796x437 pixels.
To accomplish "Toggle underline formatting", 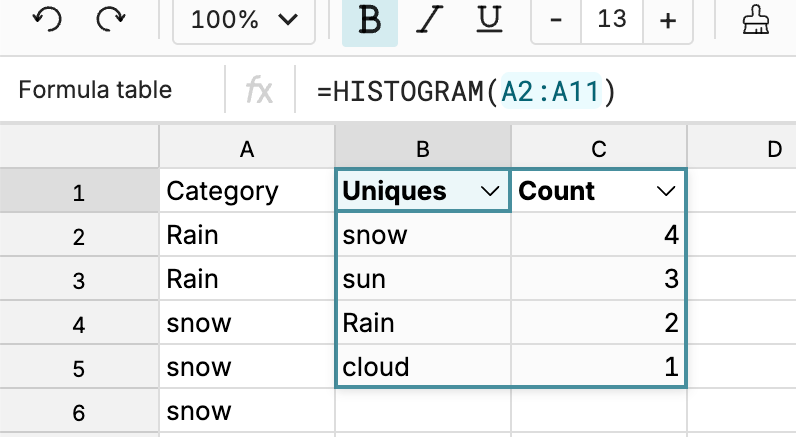I will coord(489,20).
